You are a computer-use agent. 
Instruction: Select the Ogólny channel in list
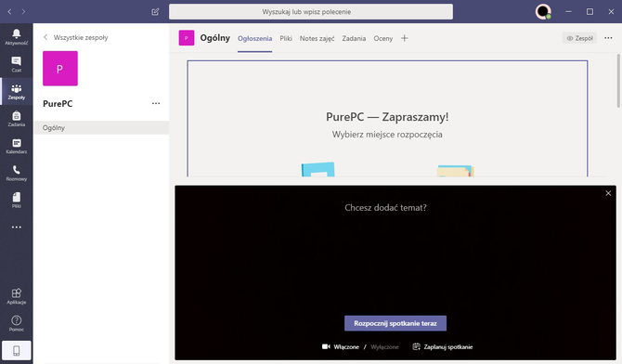click(x=101, y=128)
